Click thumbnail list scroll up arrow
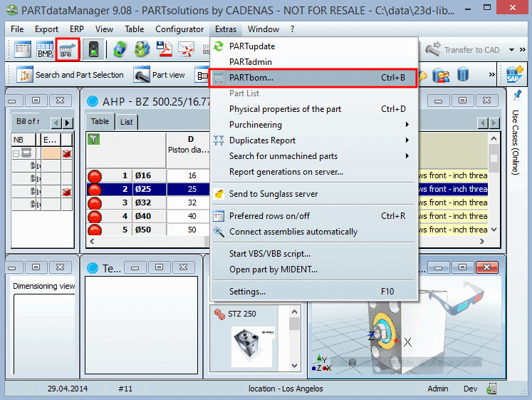 click(x=294, y=312)
